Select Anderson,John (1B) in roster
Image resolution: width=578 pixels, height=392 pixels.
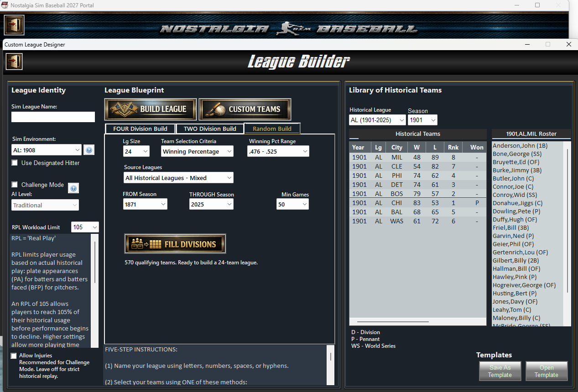(520, 146)
